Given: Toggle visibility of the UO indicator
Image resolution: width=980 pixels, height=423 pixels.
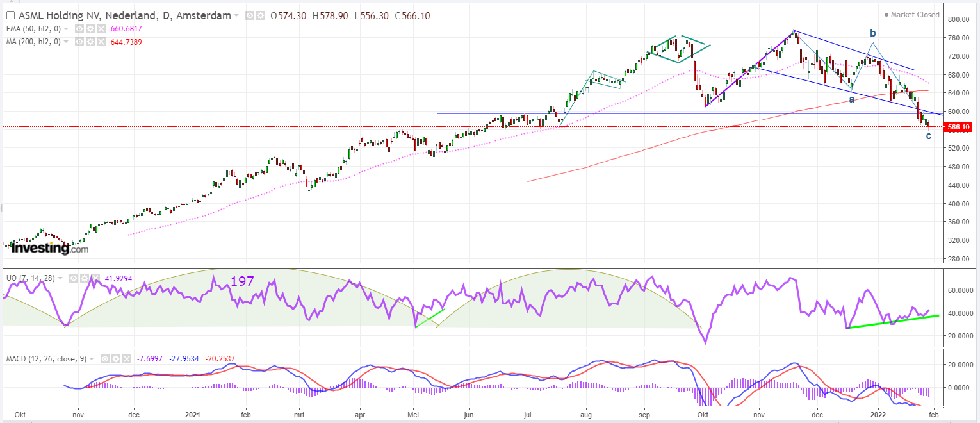Looking at the screenshot, I should click(73, 278).
